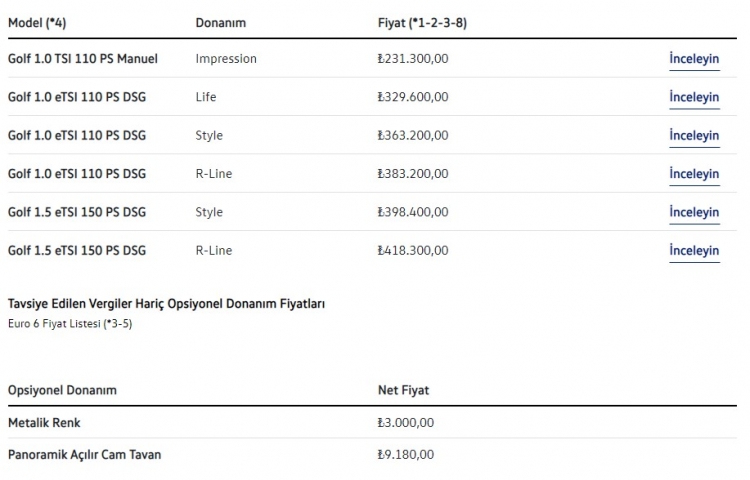The image size is (750, 480).
Task: Click Panoramik Açılır Cam Tavan option
Action: [x=84, y=454]
